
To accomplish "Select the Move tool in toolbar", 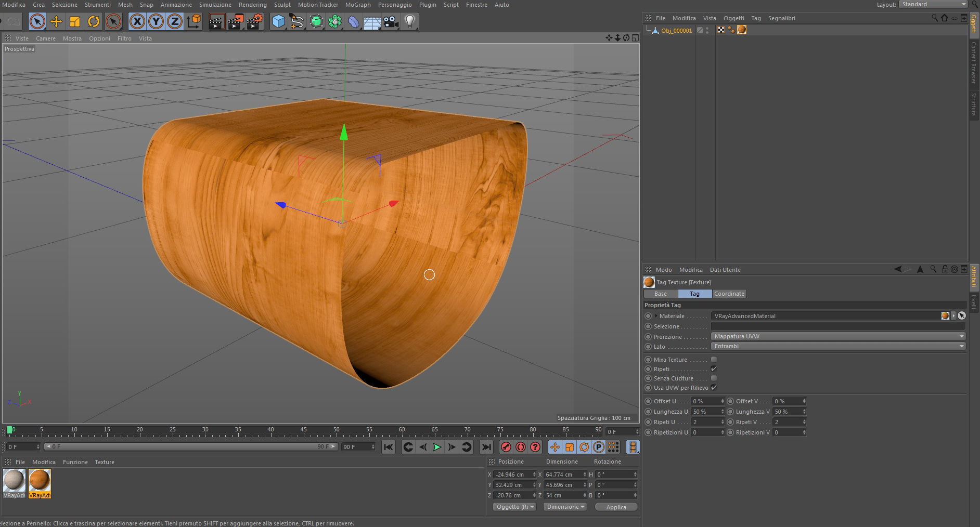I will coord(56,21).
